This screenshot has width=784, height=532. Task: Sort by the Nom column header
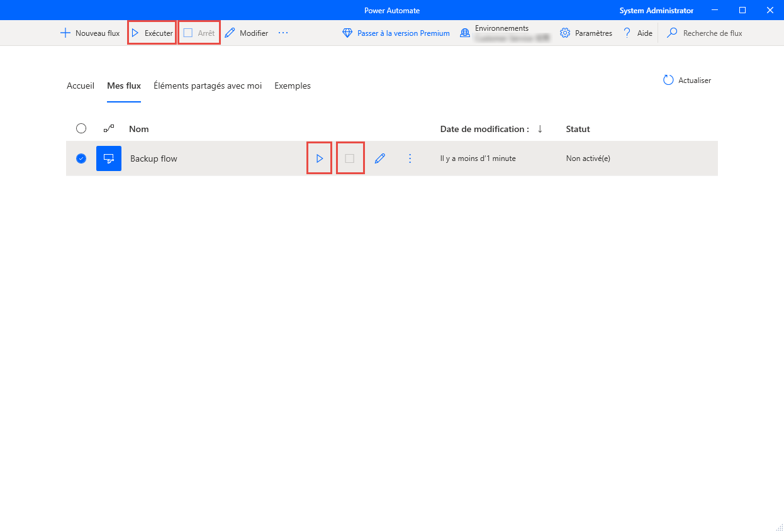[139, 129]
